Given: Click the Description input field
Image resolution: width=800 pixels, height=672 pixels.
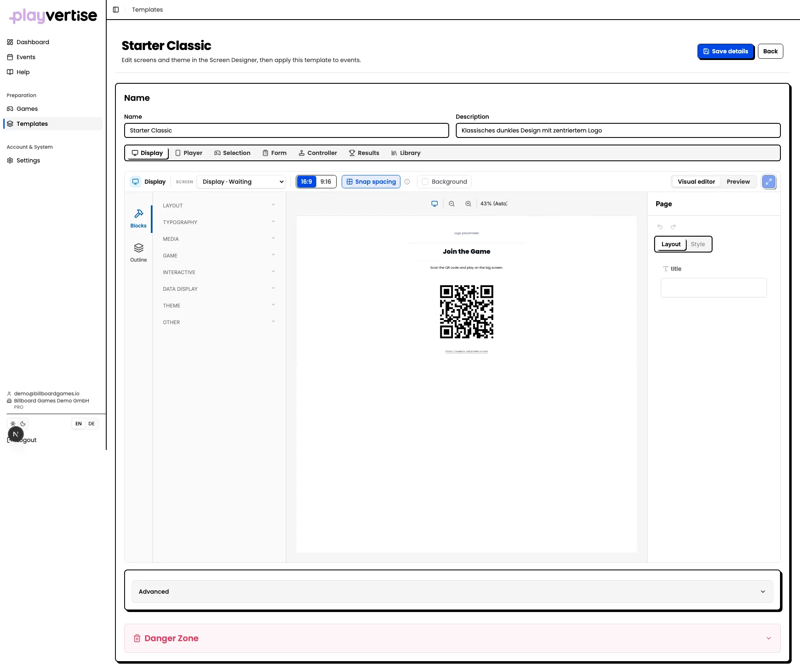Looking at the screenshot, I should (x=618, y=130).
